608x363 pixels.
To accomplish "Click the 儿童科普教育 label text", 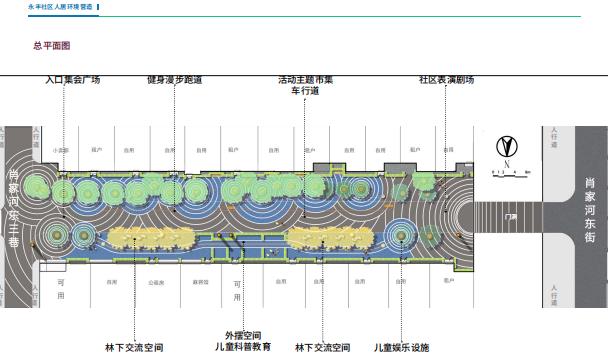I will pyautogui.click(x=243, y=347).
